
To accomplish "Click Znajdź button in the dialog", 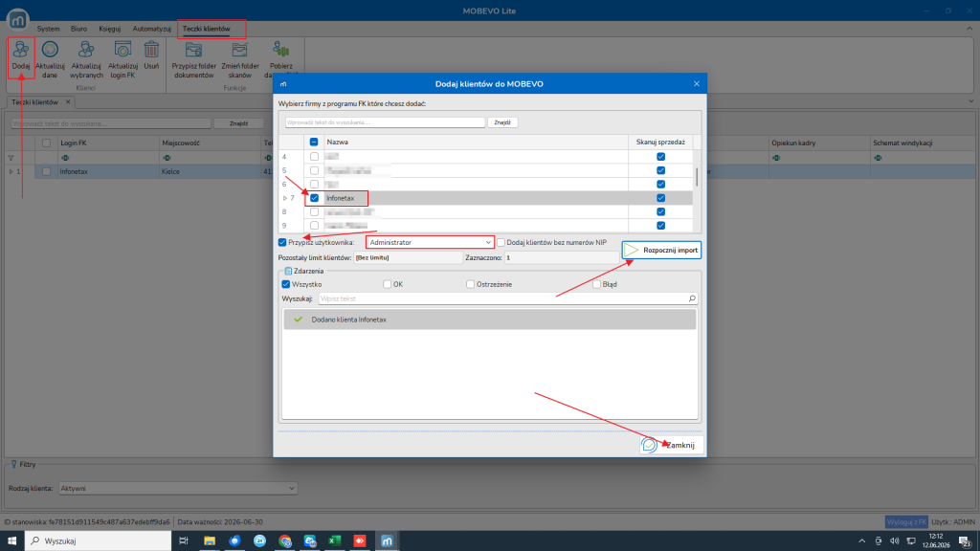I will coord(501,122).
